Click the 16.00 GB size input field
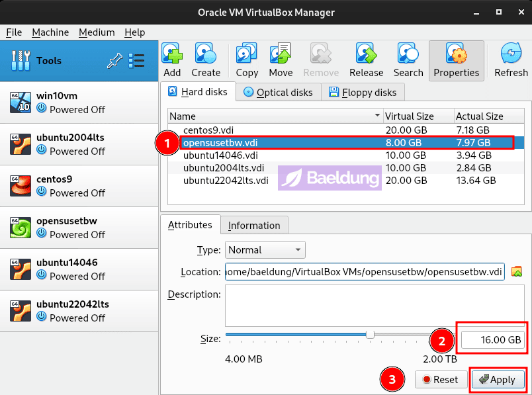532x395 pixels. (x=493, y=340)
